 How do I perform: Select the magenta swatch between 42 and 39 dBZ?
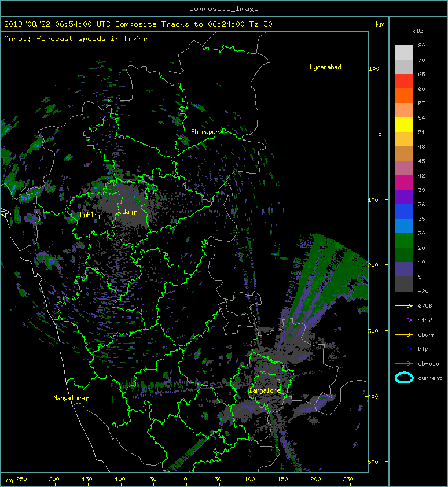(404, 182)
